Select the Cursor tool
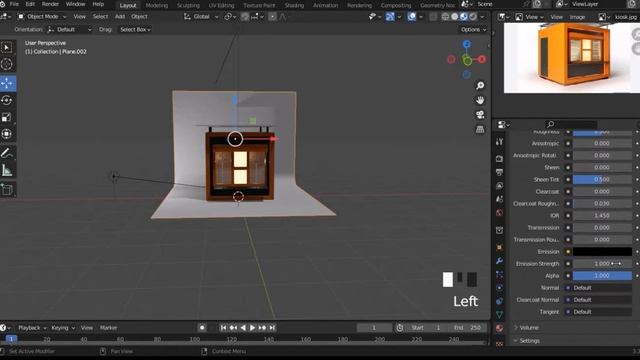Viewport: 640px width, 360px height. [7, 64]
